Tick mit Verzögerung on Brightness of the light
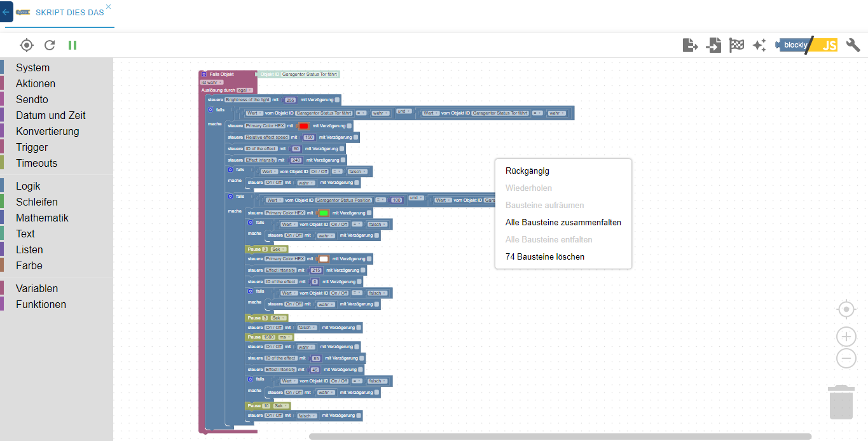 pos(337,100)
